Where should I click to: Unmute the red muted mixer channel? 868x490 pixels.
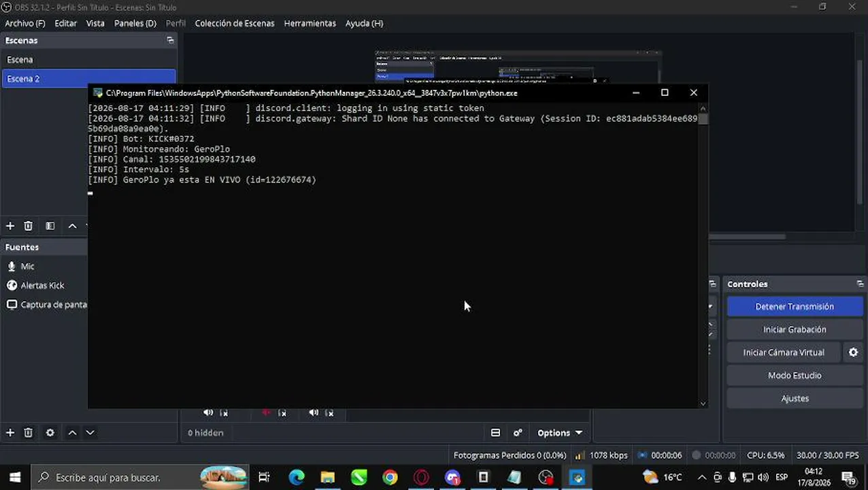(x=266, y=412)
